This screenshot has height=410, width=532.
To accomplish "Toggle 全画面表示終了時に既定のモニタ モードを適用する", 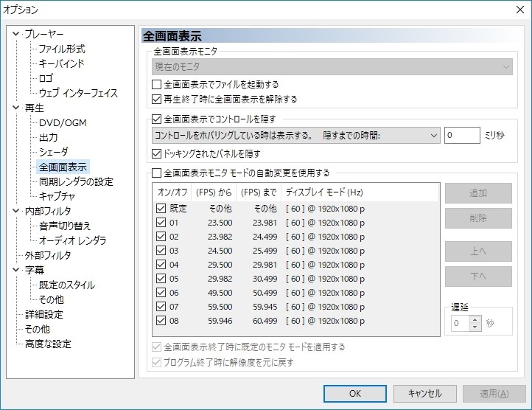I will [x=156, y=347].
